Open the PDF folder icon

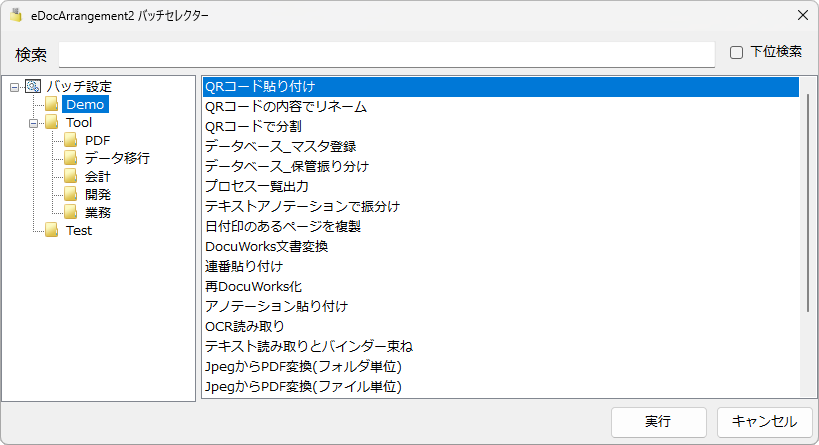point(71,140)
